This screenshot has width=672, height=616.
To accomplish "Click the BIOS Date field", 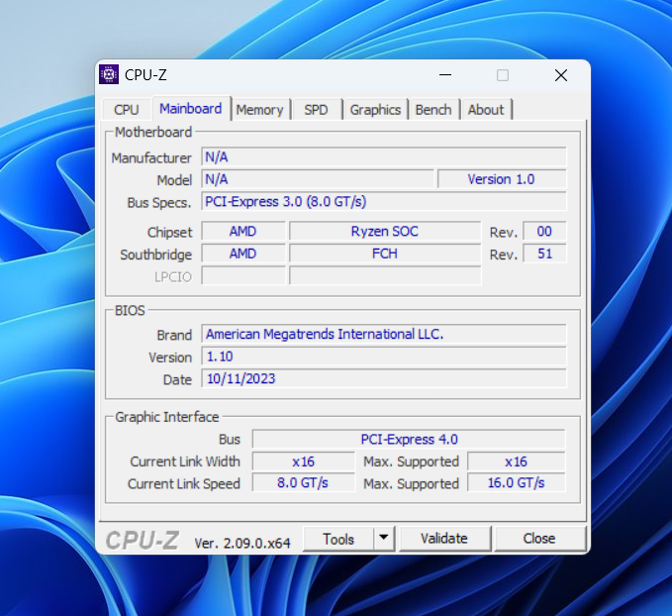I will click(383, 379).
